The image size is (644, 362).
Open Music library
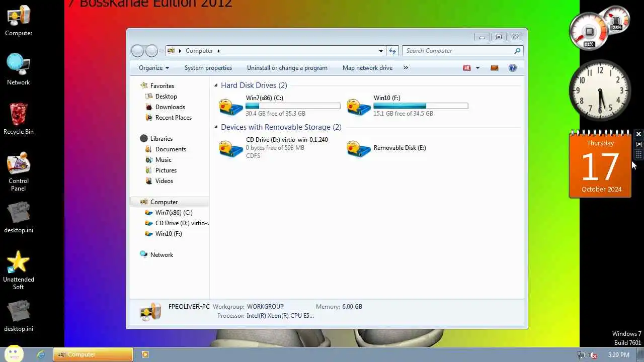coord(164,160)
